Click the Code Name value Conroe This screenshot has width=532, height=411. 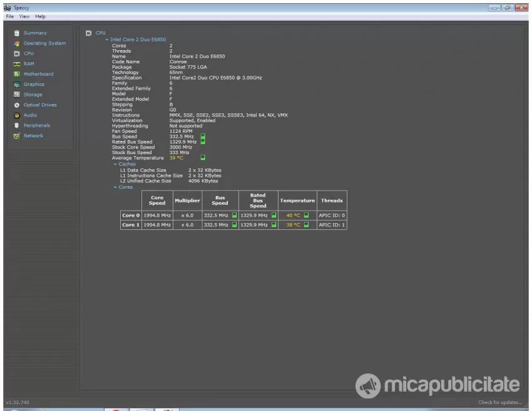point(178,62)
